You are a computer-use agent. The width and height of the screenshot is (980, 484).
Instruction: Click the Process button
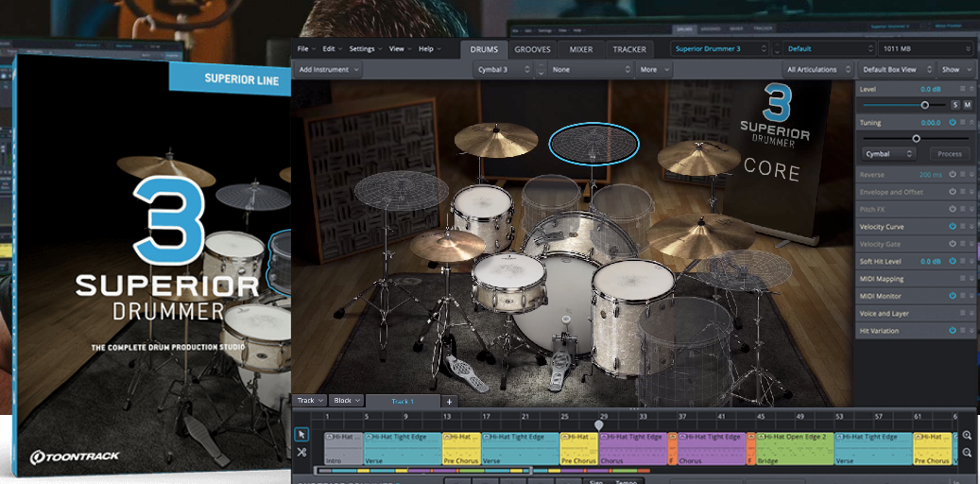pos(950,153)
